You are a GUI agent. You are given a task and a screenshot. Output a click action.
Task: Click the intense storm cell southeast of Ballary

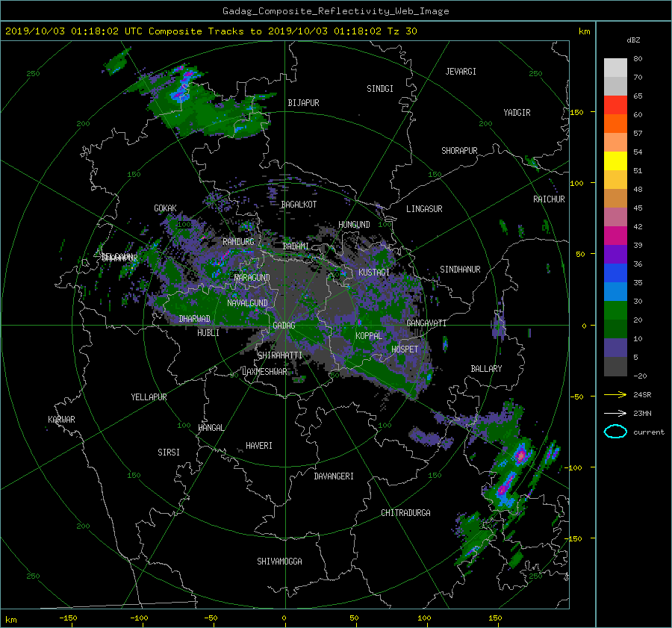tap(520, 456)
